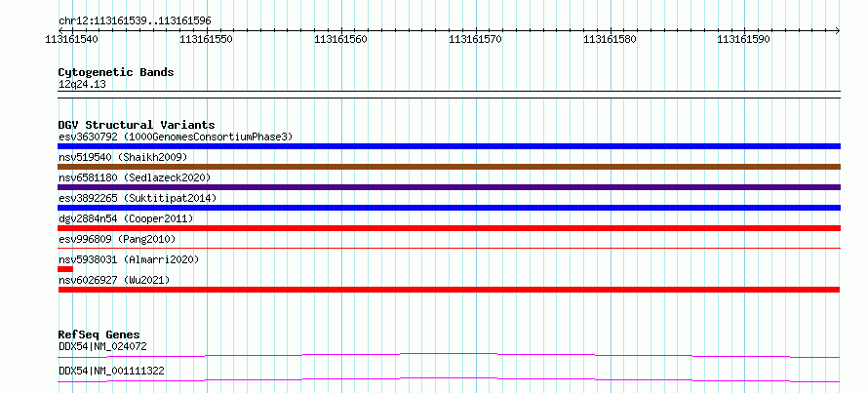Open nsv6026927 (Wu2021) label
This screenshot has width=868, height=393.
[114, 280]
